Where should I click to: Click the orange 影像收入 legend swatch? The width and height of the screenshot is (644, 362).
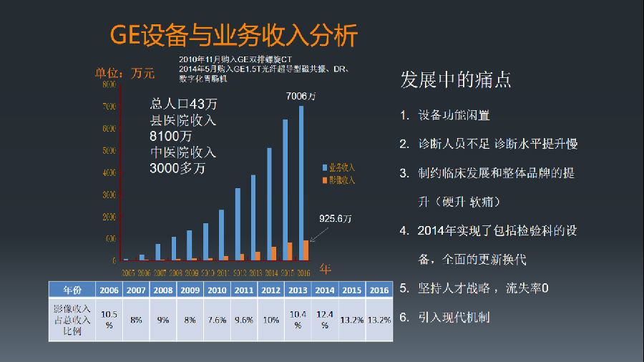325,180
